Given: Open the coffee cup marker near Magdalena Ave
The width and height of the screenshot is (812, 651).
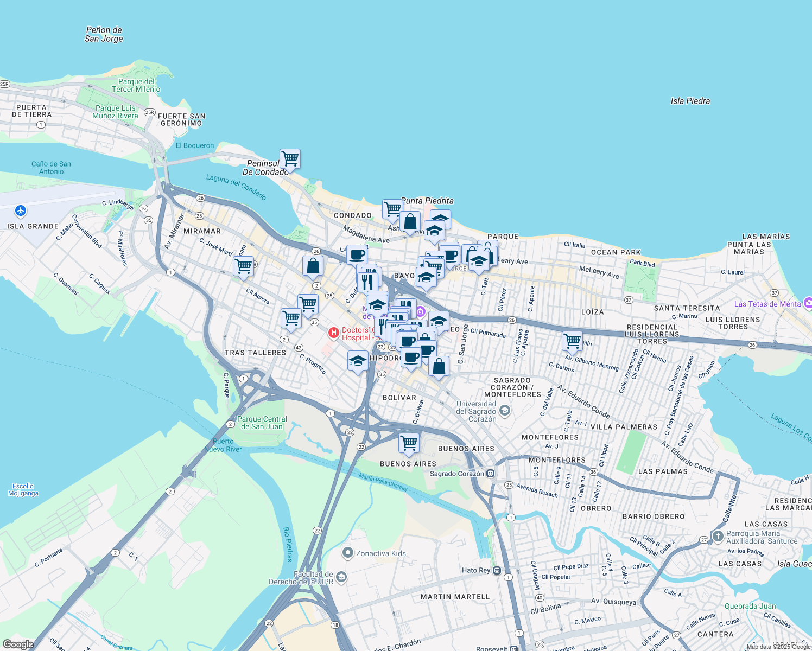Looking at the screenshot, I should (357, 255).
